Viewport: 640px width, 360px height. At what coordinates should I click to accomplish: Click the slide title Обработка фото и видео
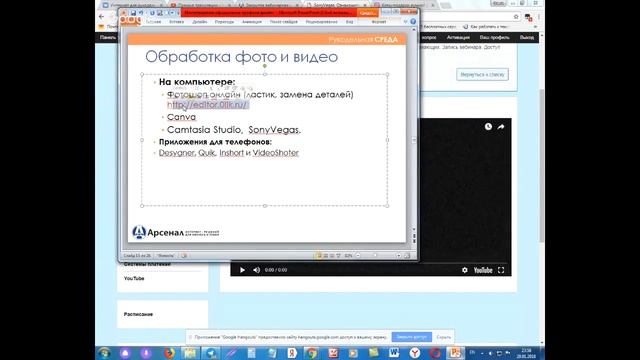point(242,57)
